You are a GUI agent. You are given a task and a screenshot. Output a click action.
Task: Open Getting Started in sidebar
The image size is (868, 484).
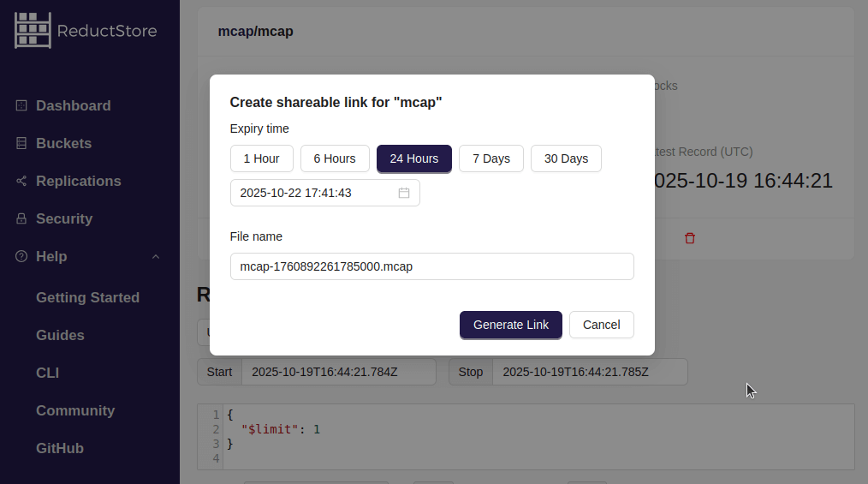click(87, 297)
